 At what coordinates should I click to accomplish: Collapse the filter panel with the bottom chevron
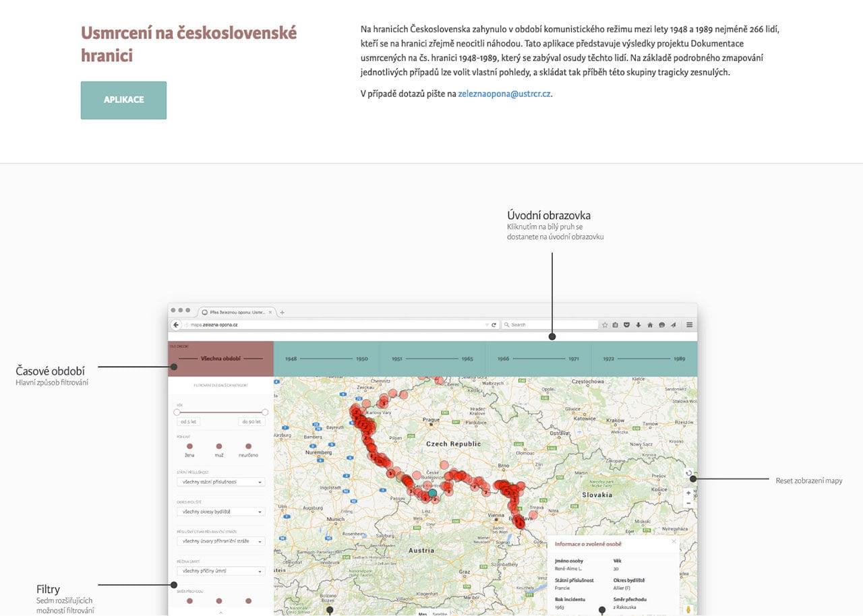[x=220, y=612]
